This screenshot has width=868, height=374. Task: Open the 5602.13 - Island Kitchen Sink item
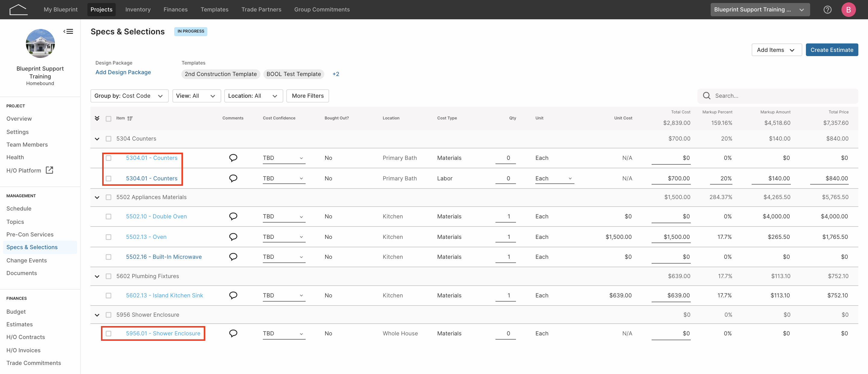point(165,295)
